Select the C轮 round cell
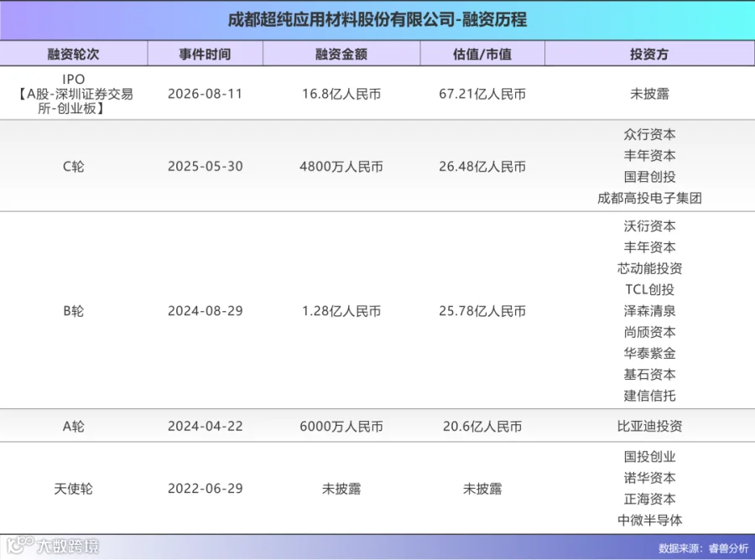 pos(73,167)
